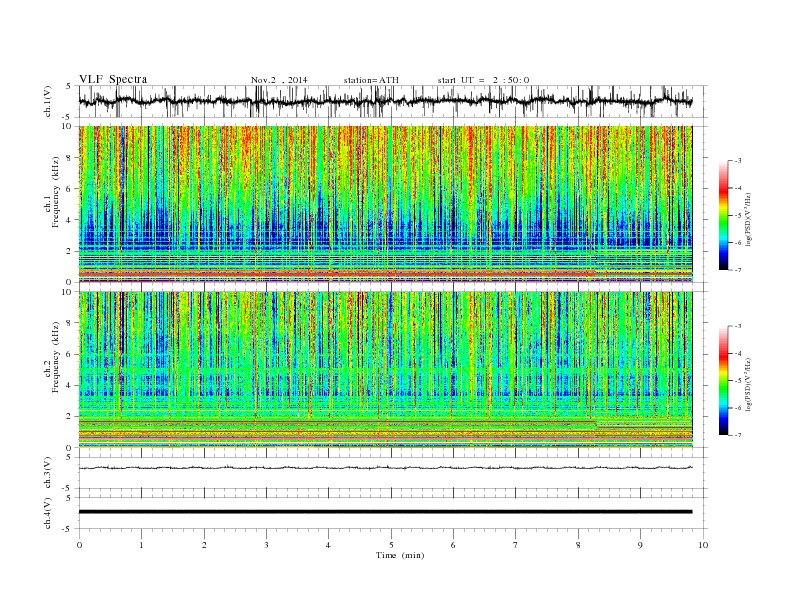
Task: Select the "ch.1(V)" axis label
Action: click(48, 102)
